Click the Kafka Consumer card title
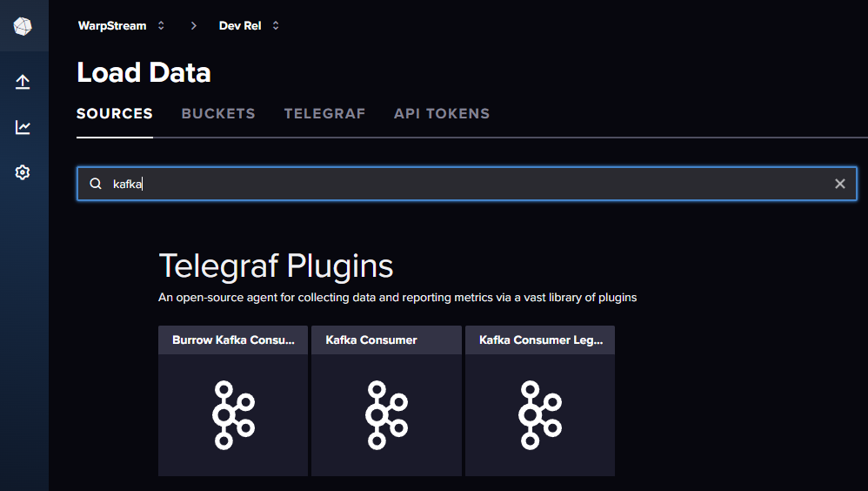Image resolution: width=868 pixels, height=491 pixels. (x=371, y=340)
